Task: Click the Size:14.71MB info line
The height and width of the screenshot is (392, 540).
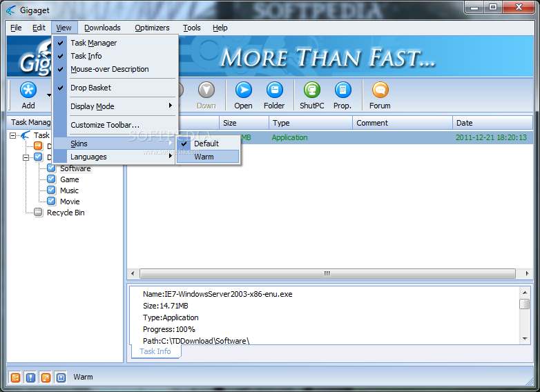Action: 166,306
